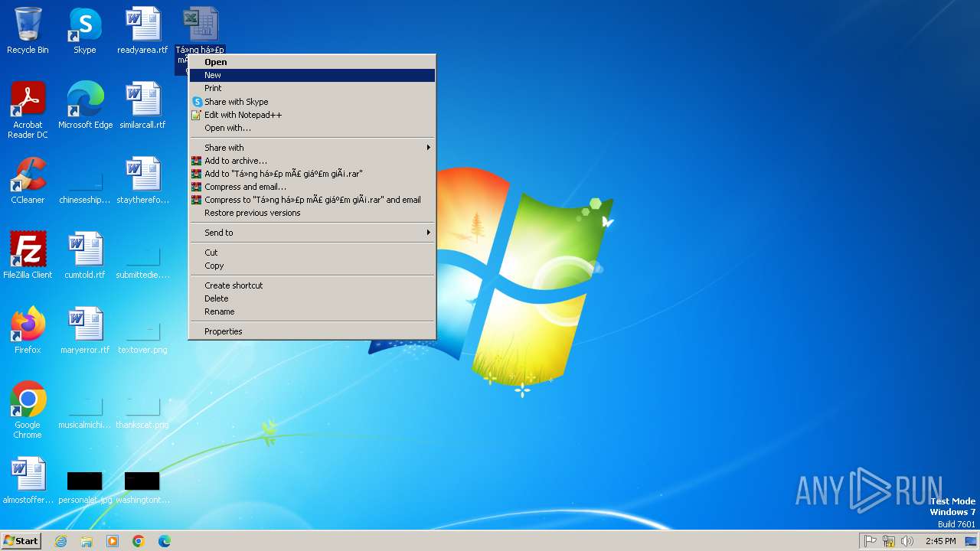Select the highlighted Excel file icon
The image size is (980, 551).
[x=201, y=24]
